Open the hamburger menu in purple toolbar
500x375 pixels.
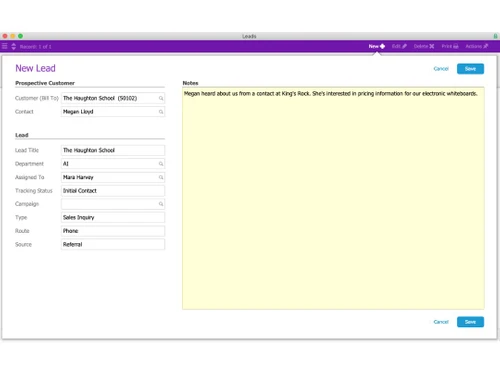(x=4, y=46)
